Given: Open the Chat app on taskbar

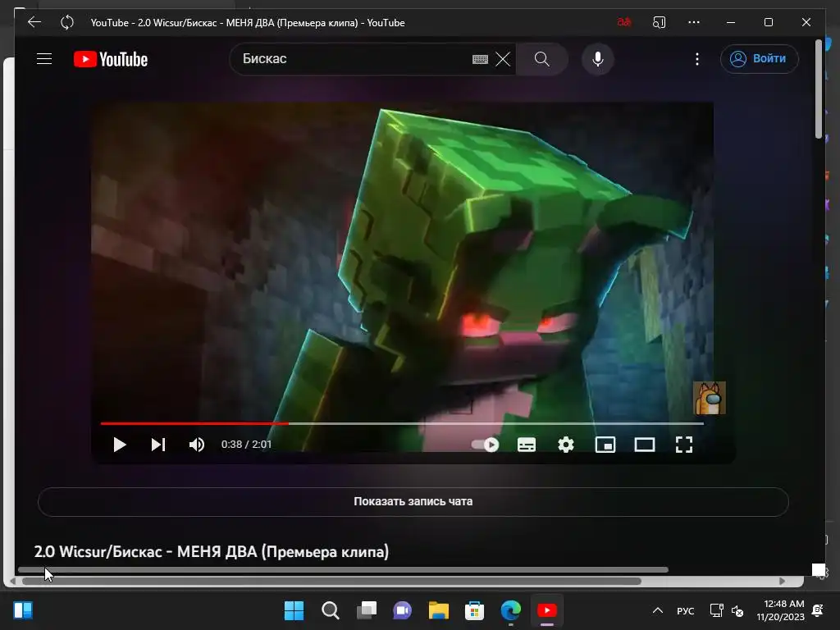Looking at the screenshot, I should [402, 610].
